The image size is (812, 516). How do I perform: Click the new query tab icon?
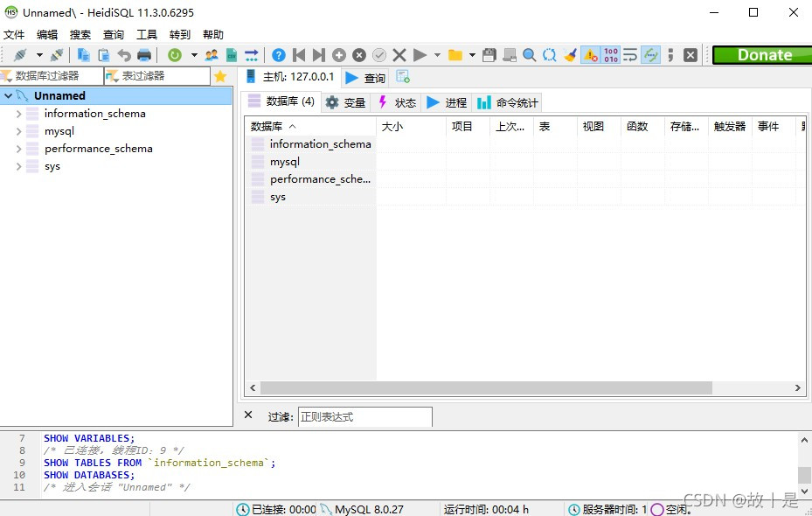(x=403, y=77)
